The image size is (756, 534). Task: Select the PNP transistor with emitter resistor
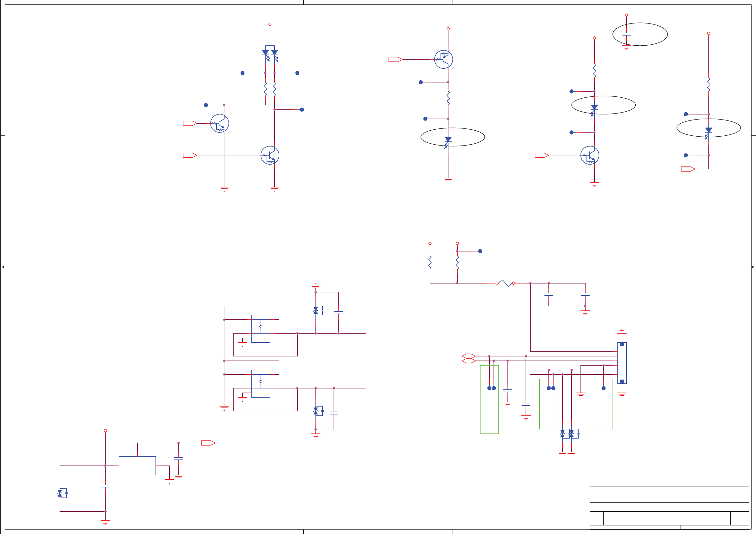[443, 59]
